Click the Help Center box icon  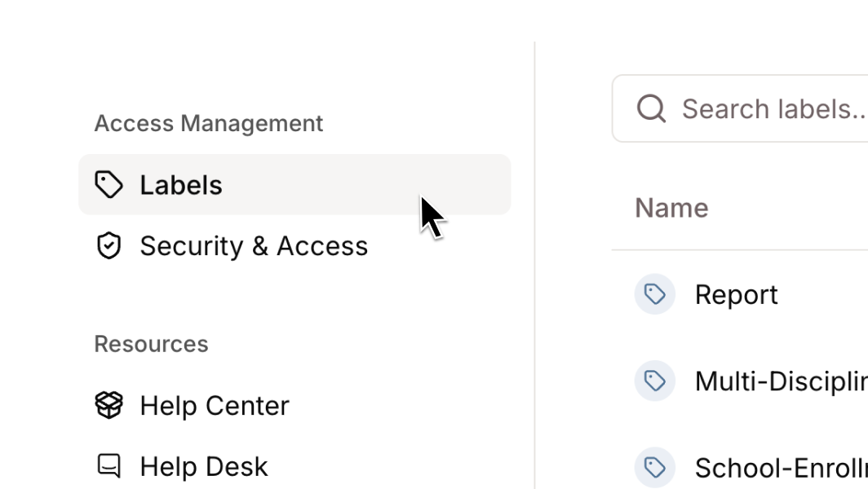pos(108,406)
